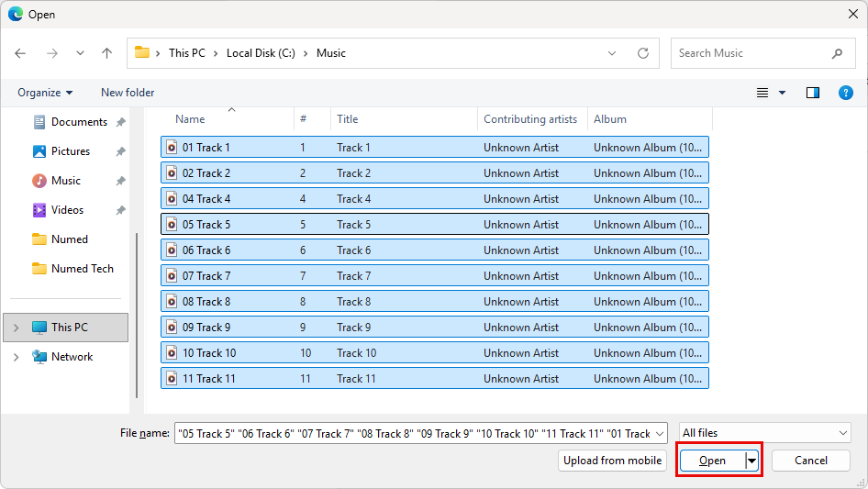Viewport: 868px width, 489px height.
Task: Sort by Contributing artists column header
Action: coord(530,119)
